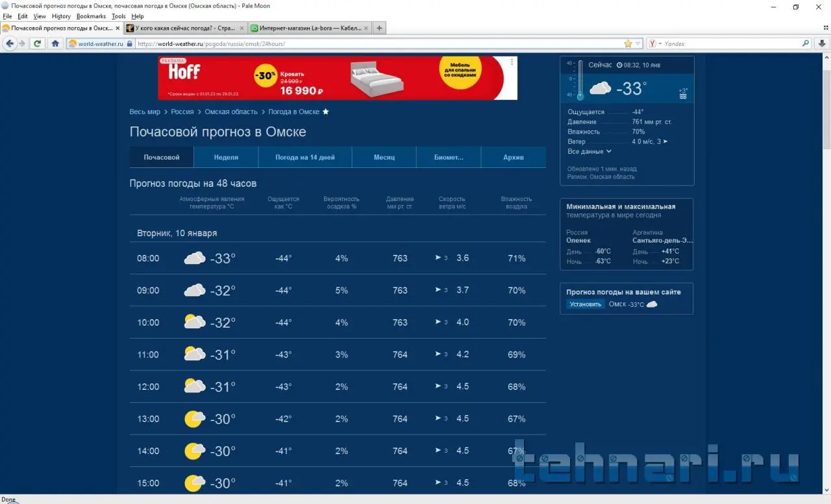Expand the 'Все данные' details
This screenshot has width=831, height=504.
pos(589,151)
